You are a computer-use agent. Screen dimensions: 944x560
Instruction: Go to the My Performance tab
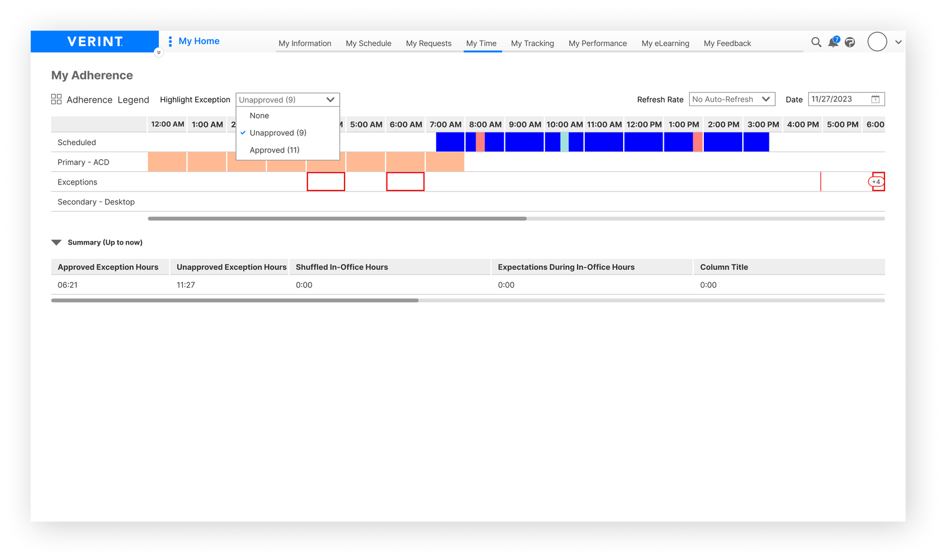point(597,44)
